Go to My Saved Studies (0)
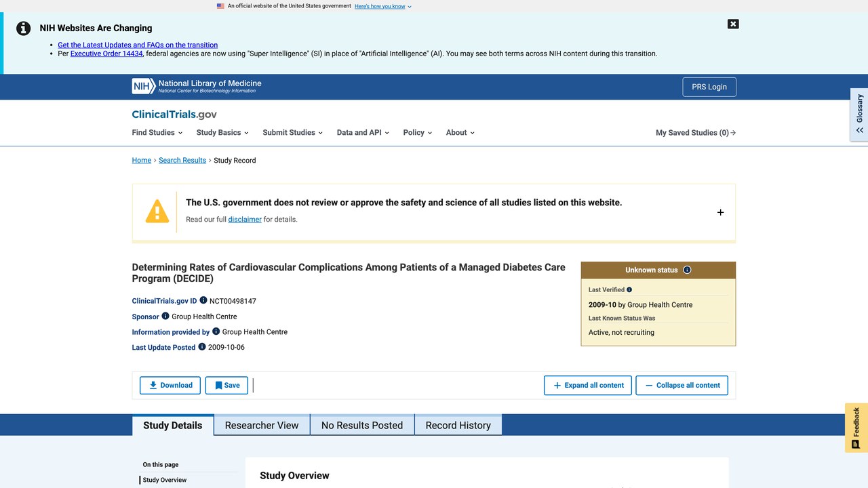Image resolution: width=868 pixels, height=488 pixels. [x=696, y=133]
